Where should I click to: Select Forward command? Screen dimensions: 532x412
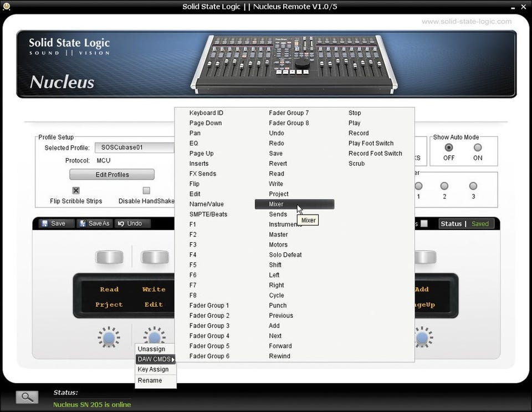click(x=280, y=346)
